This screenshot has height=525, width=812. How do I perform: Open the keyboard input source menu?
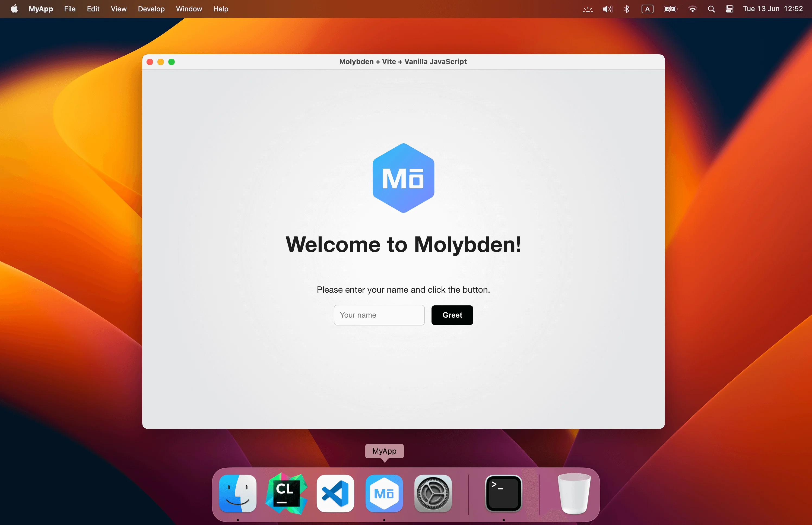point(648,9)
